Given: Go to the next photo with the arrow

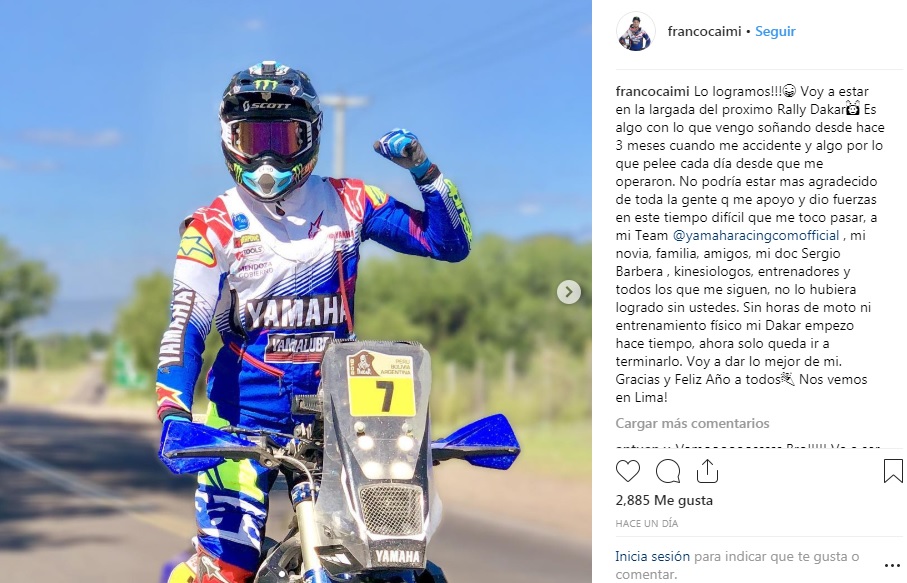Looking at the screenshot, I should pyautogui.click(x=569, y=292).
